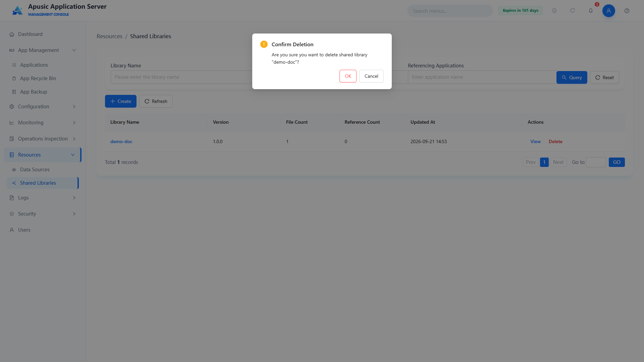Open the user avatar menu
Image resolution: width=644 pixels, height=362 pixels.
[609, 11]
